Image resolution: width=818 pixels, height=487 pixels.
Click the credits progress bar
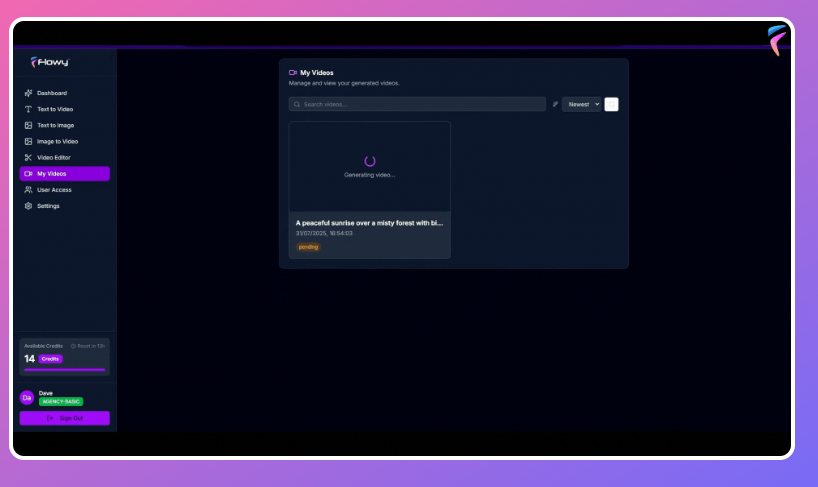(64, 370)
